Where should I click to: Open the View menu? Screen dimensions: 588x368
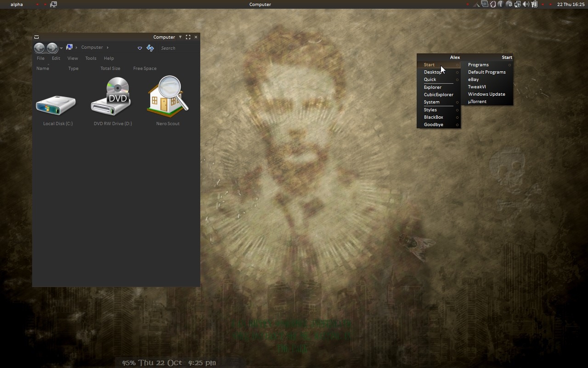pyautogui.click(x=73, y=58)
